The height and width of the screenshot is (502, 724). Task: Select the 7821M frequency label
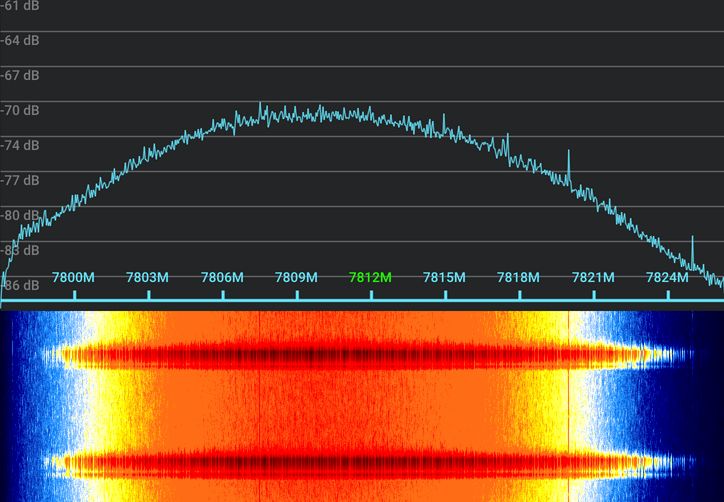(592, 277)
